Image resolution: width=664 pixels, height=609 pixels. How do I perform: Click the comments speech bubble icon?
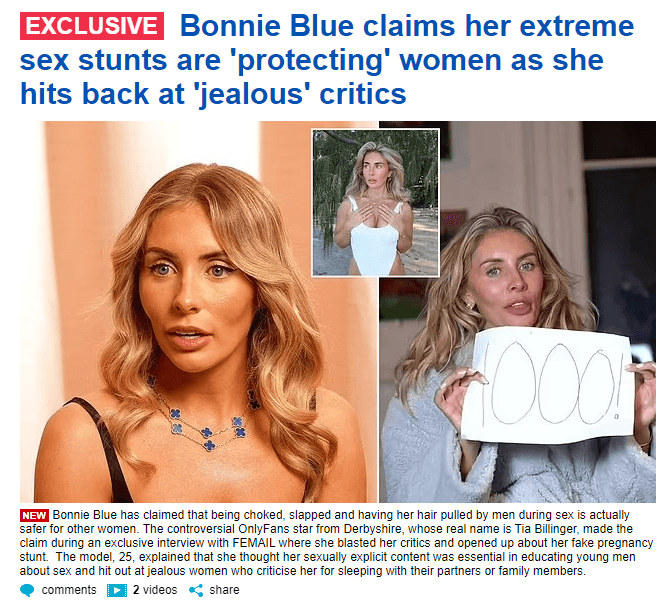(27, 590)
